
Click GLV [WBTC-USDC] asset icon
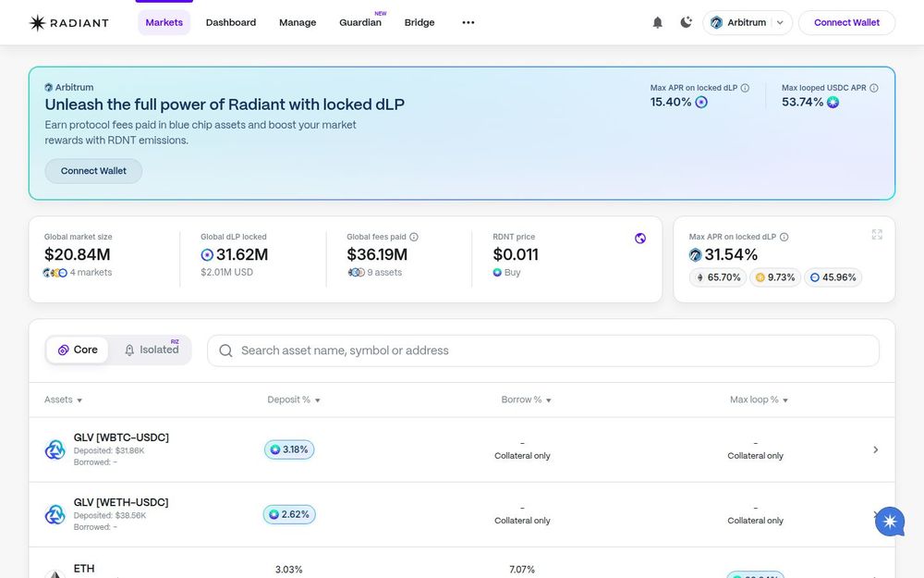point(55,450)
